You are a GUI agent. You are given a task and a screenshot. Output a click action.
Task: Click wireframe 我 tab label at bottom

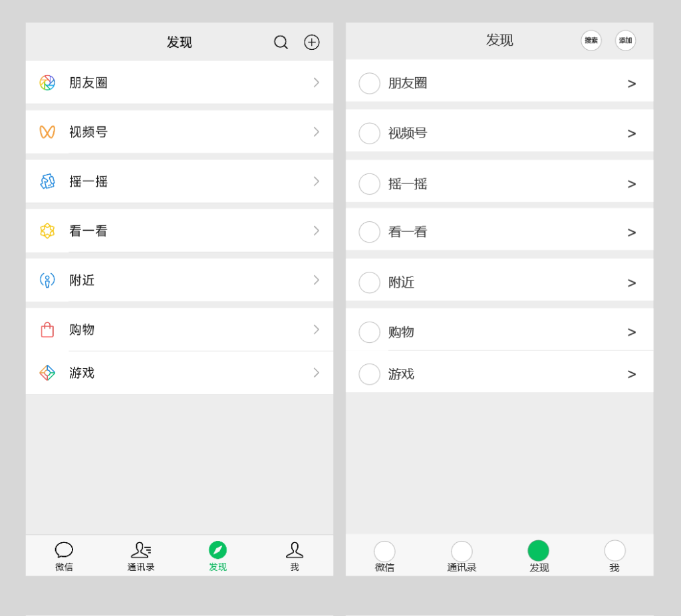click(x=614, y=567)
